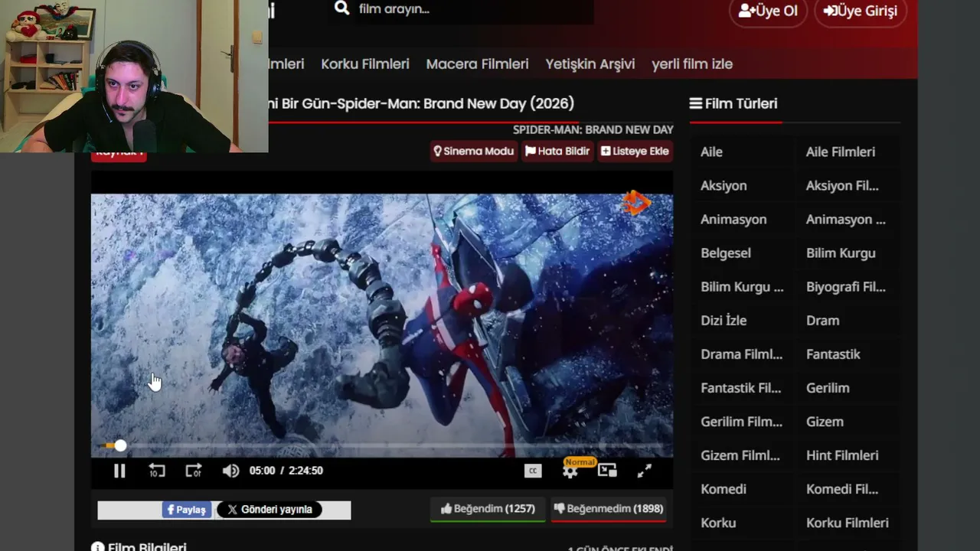
Task: Open 'yerli film izle' menu item
Action: [692, 64]
